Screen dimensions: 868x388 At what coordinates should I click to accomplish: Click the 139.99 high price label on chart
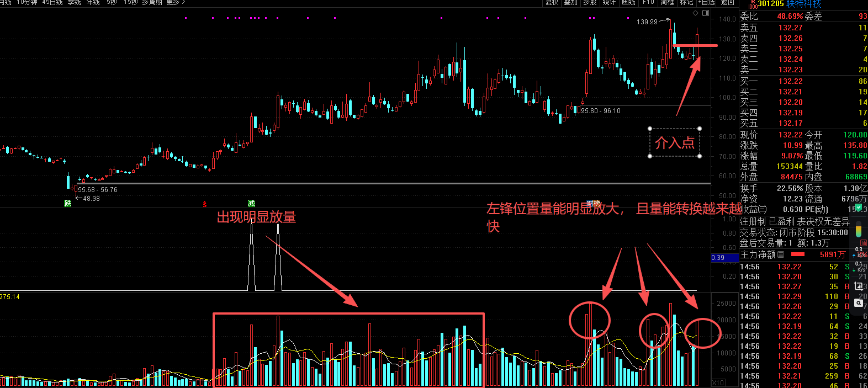(x=647, y=22)
